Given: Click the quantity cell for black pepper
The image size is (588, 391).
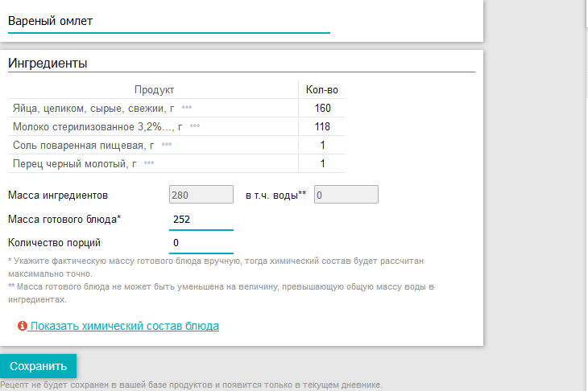Looking at the screenshot, I should (x=322, y=164).
